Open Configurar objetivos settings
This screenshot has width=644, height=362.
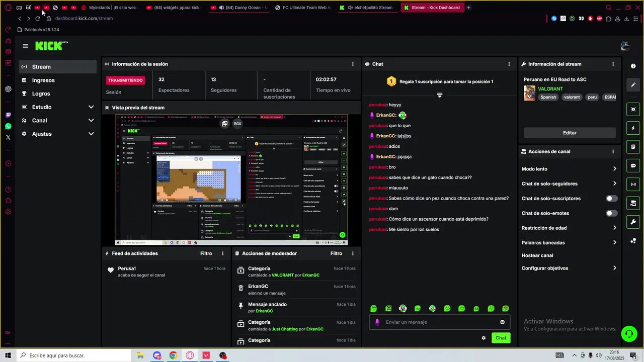[x=569, y=268]
